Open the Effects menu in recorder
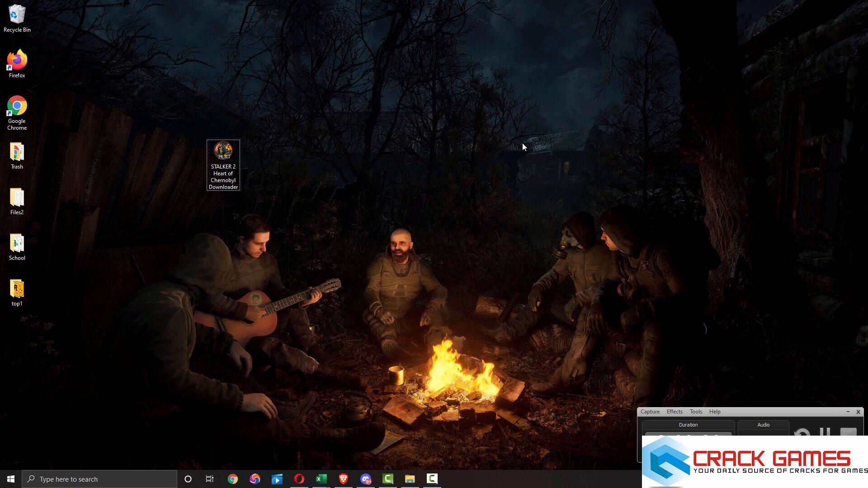Image resolution: width=868 pixels, height=488 pixels. 674,412
